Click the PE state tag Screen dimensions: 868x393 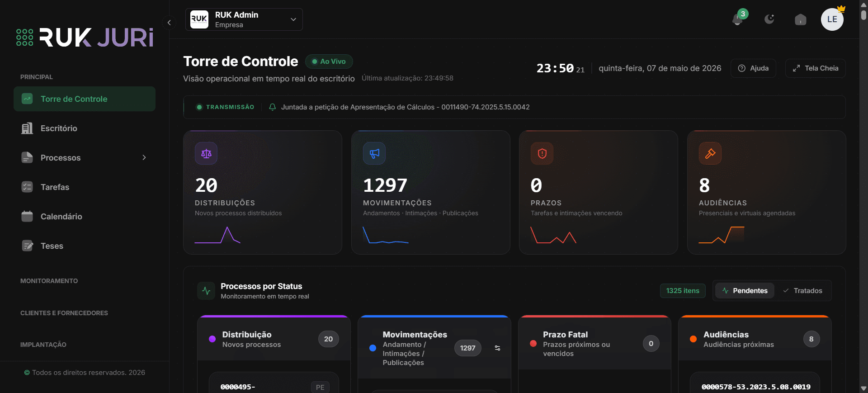320,388
